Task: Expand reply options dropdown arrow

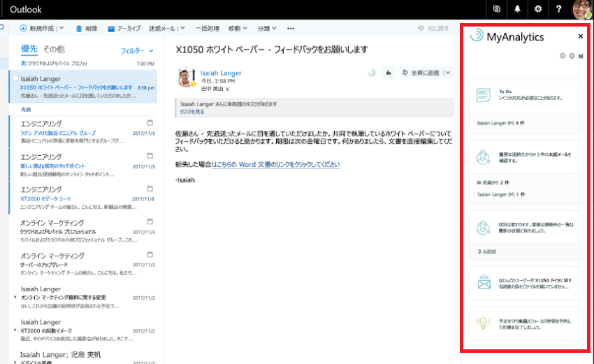Action: [x=448, y=73]
